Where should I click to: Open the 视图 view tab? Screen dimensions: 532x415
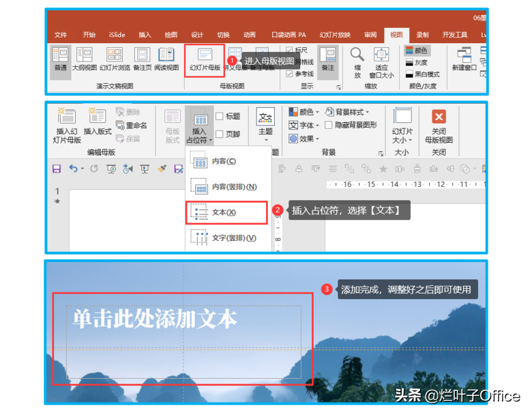396,35
